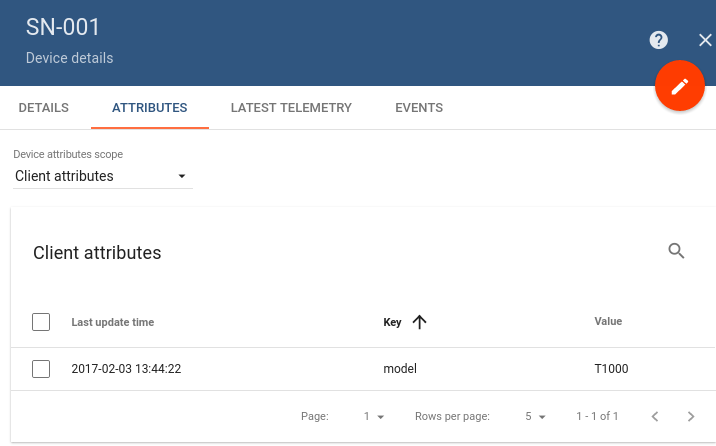Open the Device attributes scope dropdown
This screenshot has height=446, width=716.
click(102, 176)
